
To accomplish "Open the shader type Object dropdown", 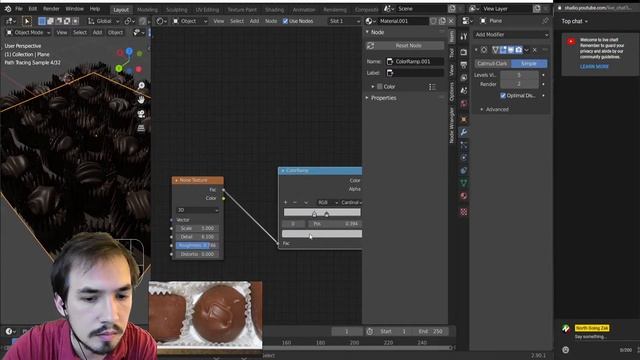I will (190, 21).
